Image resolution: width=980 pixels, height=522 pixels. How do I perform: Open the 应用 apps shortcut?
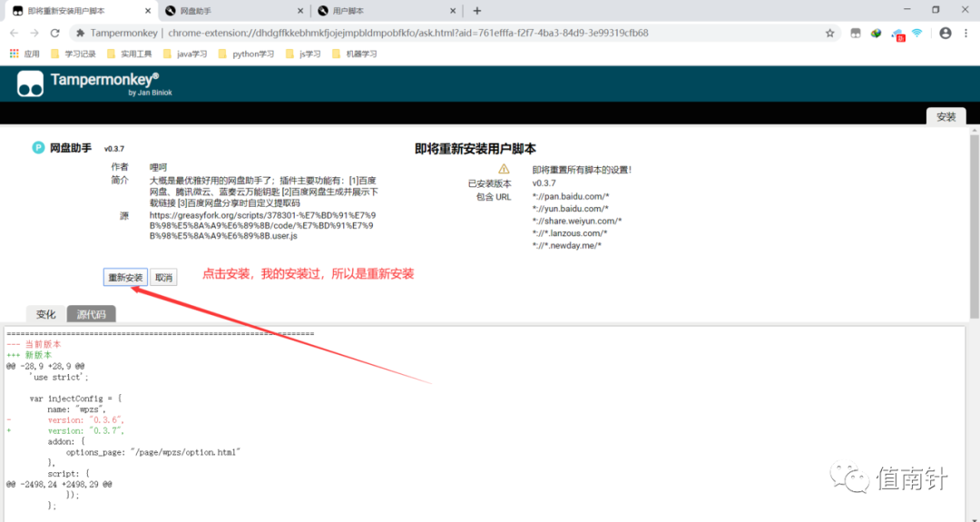coord(25,54)
